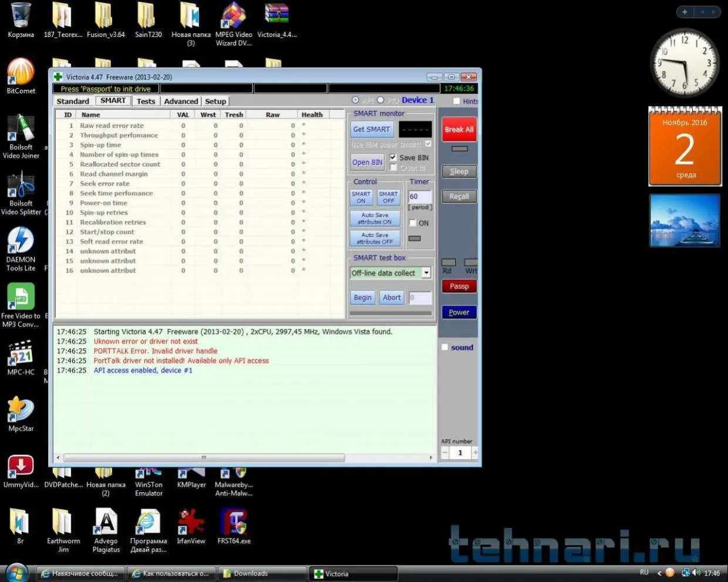Click the SMART test progress bar
Viewport: 728px width, 582px height.
[390, 313]
